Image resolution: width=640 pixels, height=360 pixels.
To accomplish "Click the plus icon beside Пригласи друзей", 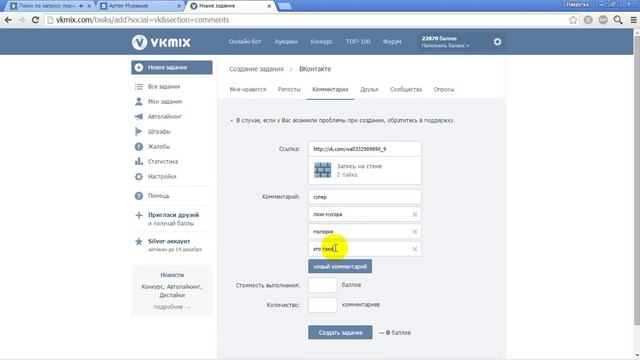I will point(139,215).
